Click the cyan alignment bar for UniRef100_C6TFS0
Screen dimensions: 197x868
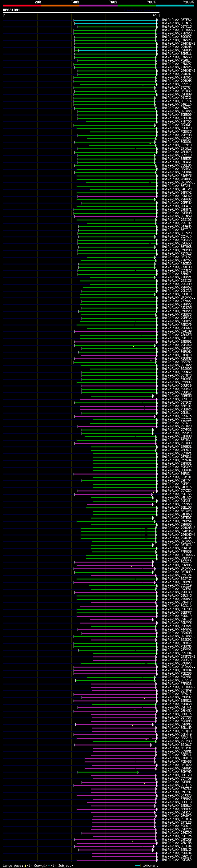[x=116, y=20]
